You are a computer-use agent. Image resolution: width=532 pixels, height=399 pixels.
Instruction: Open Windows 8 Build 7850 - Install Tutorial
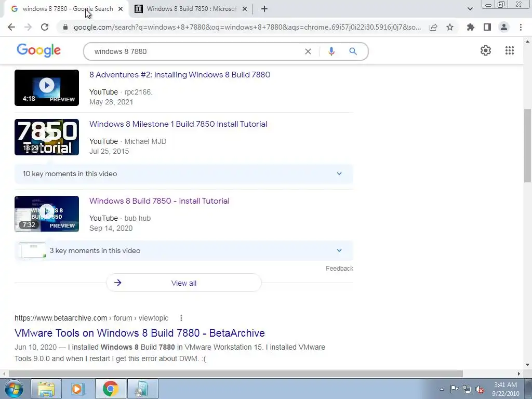[159, 201]
